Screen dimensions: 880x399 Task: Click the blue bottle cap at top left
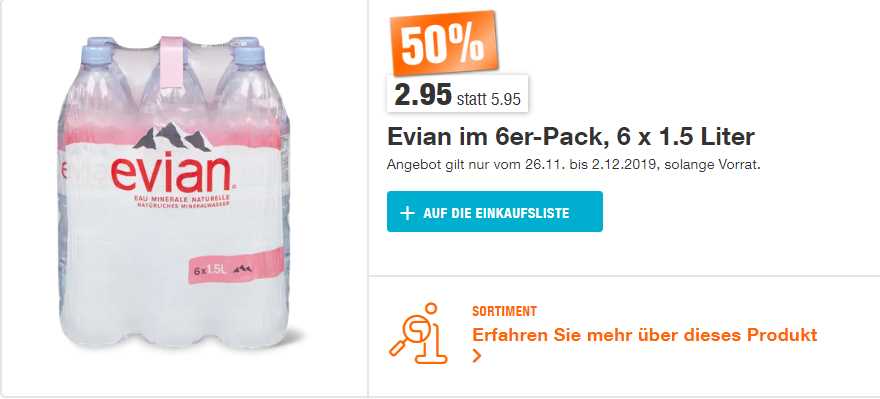pyautogui.click(x=98, y=51)
